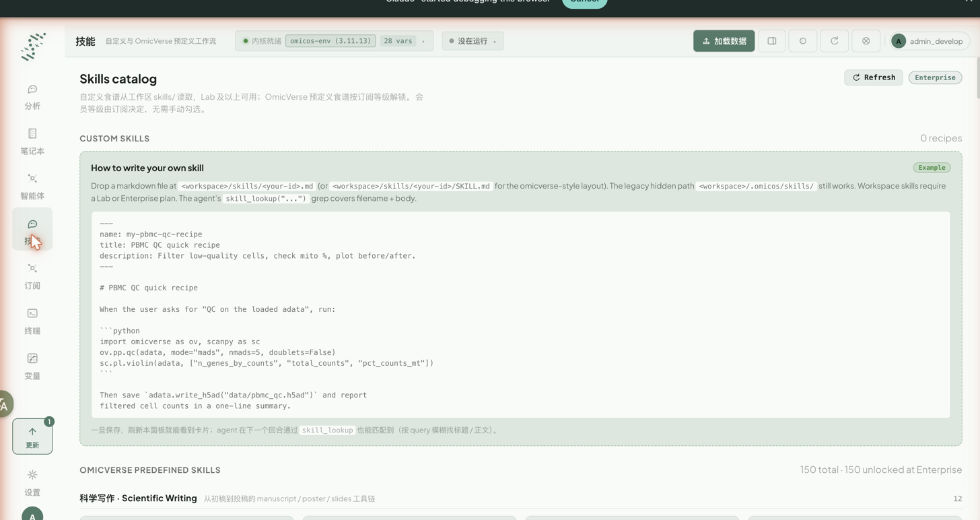Click the Cancel button in debugging banner
This screenshot has height=520, width=980.
[585, 2]
